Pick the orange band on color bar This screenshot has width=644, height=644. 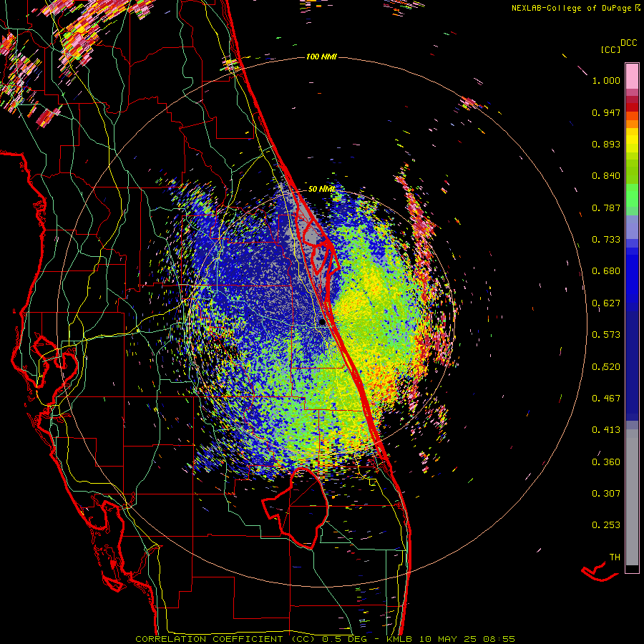tap(632, 124)
